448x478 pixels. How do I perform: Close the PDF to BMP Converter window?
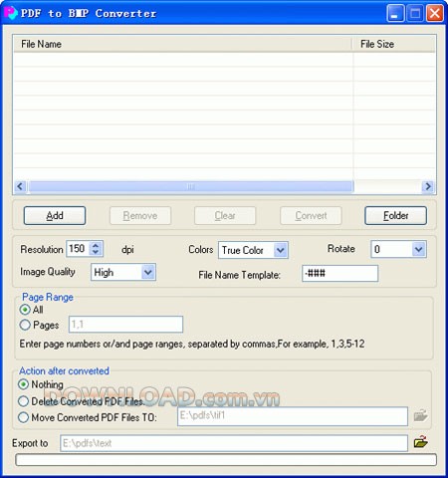click(x=435, y=14)
